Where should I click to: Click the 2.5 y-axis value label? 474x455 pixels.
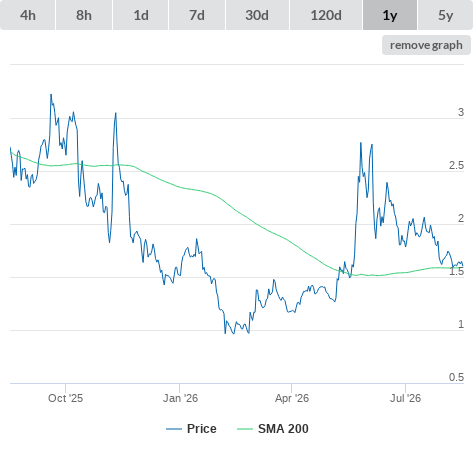pos(456,165)
